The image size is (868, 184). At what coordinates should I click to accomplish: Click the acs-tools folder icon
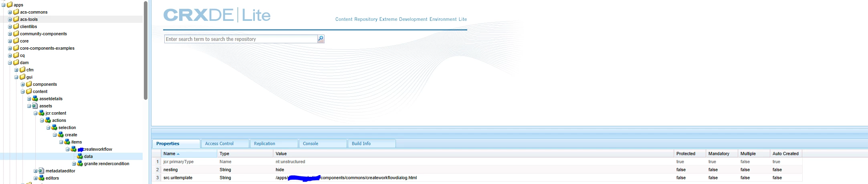pos(16,19)
